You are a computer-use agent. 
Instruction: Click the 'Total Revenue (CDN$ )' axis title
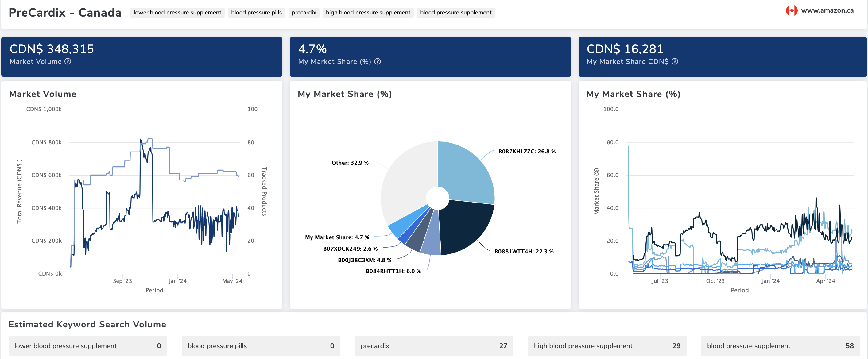pos(20,191)
